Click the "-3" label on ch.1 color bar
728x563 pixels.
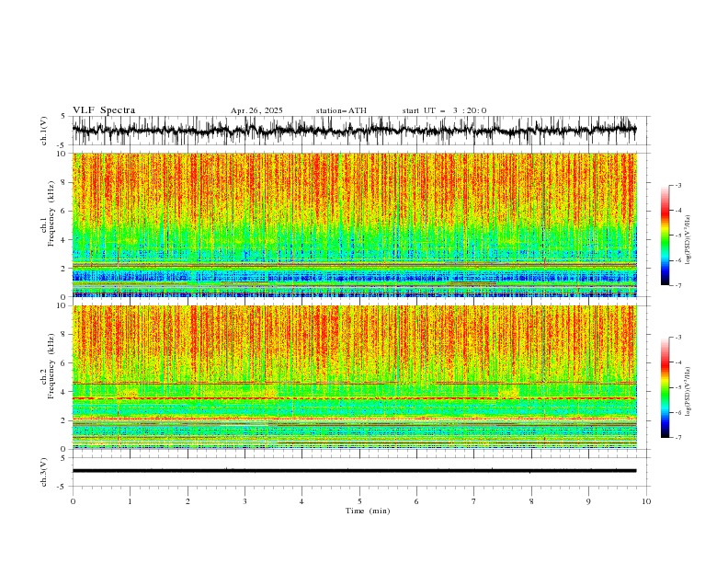678,185
